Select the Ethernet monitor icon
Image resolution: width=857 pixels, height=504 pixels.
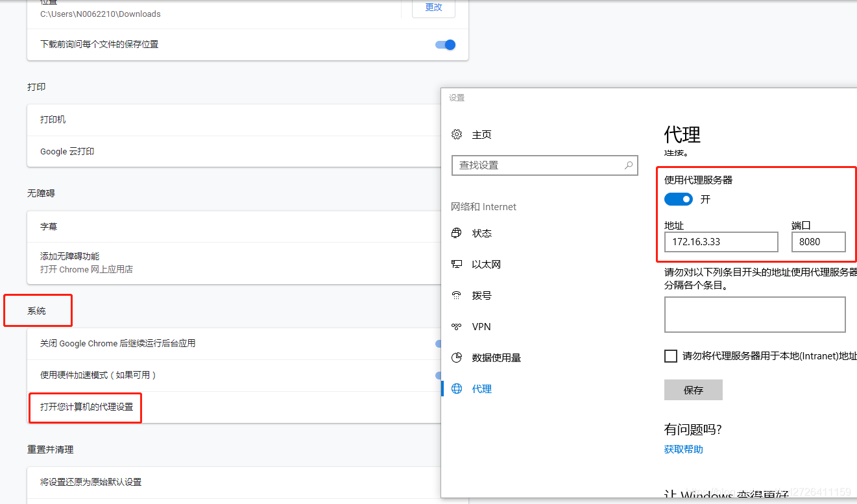click(457, 264)
